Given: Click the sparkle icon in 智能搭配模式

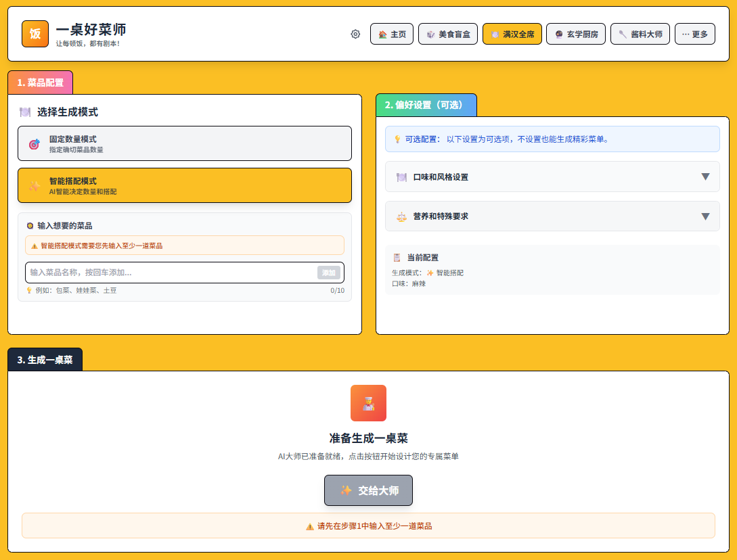Looking at the screenshot, I should pyautogui.click(x=34, y=186).
